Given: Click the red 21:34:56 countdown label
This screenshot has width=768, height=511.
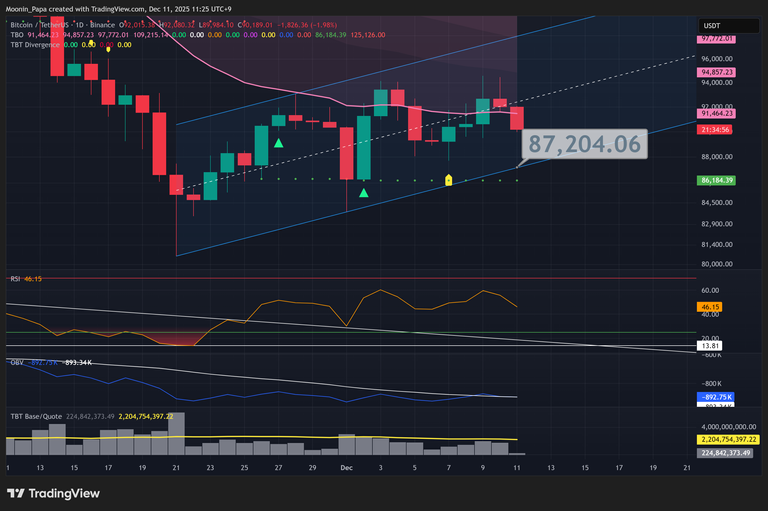Looking at the screenshot, I should click(714, 130).
